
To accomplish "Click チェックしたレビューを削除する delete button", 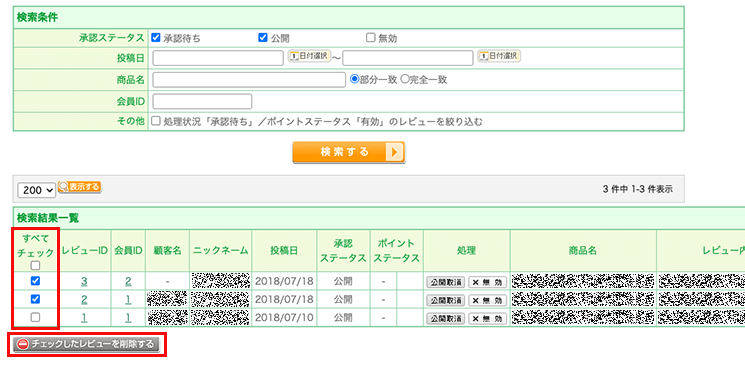I will [87, 344].
